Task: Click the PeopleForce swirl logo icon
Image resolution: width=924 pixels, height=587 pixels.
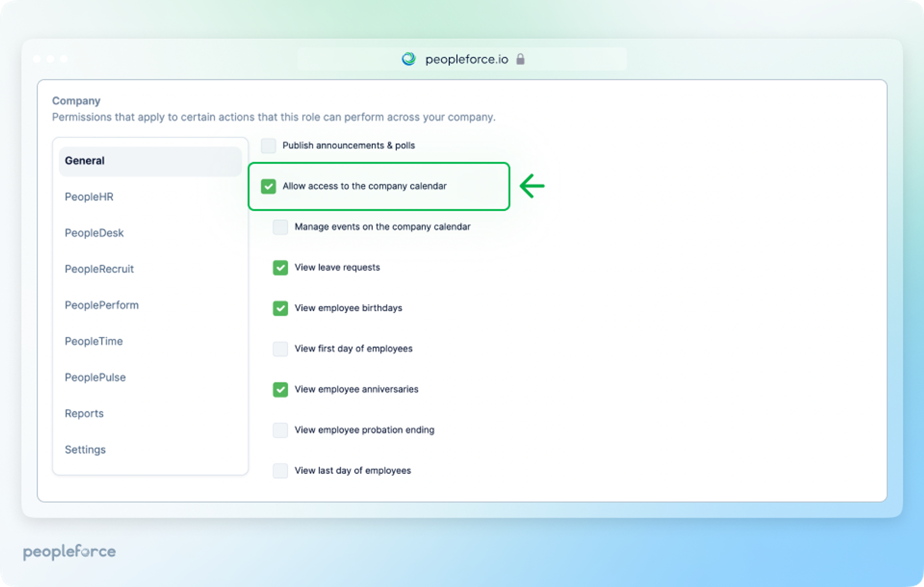Action: point(409,59)
